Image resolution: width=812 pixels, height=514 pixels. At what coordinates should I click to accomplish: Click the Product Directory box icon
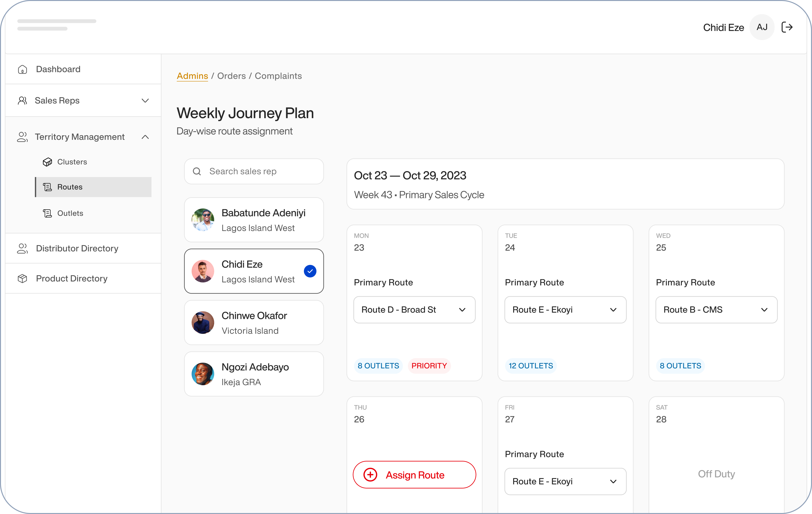coord(22,278)
